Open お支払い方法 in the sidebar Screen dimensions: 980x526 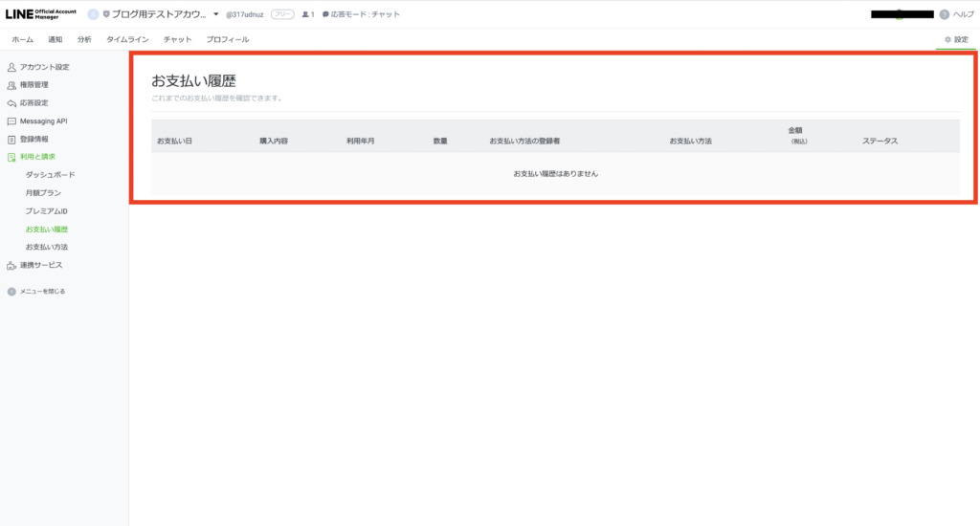tap(47, 247)
